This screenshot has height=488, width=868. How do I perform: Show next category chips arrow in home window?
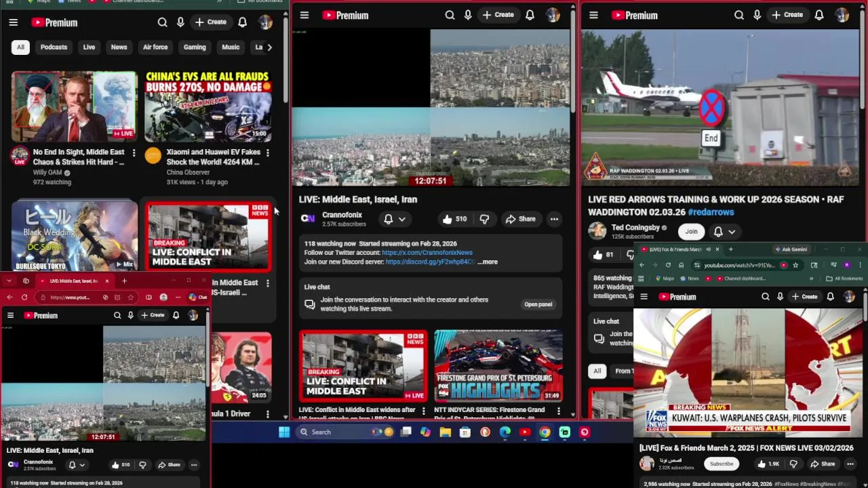(269, 47)
